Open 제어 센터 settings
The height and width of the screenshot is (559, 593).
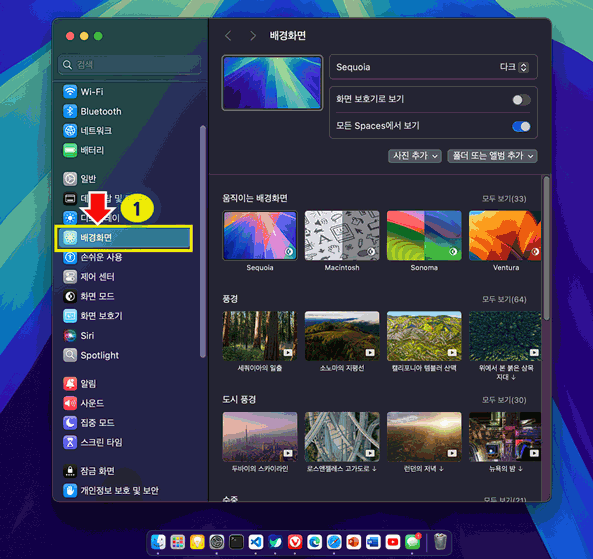coord(88,277)
